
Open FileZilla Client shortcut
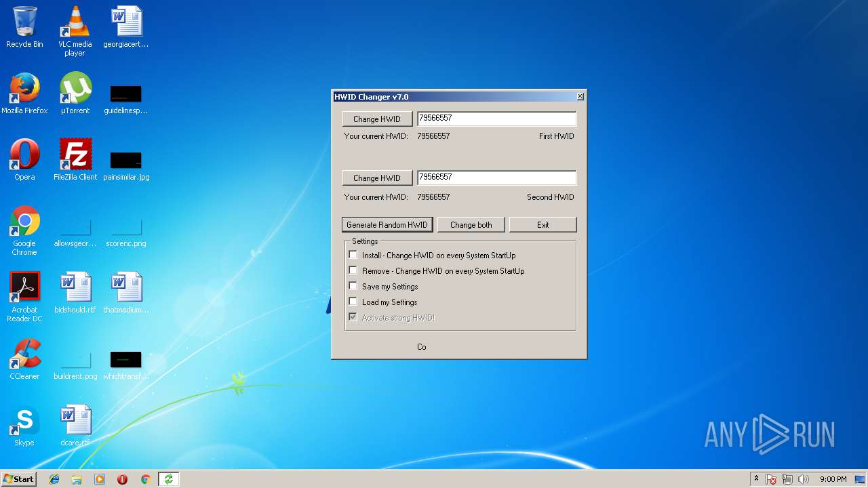[75, 160]
